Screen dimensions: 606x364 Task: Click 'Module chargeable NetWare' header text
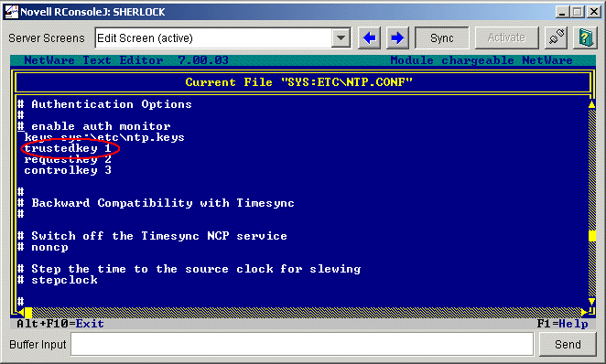coord(482,60)
